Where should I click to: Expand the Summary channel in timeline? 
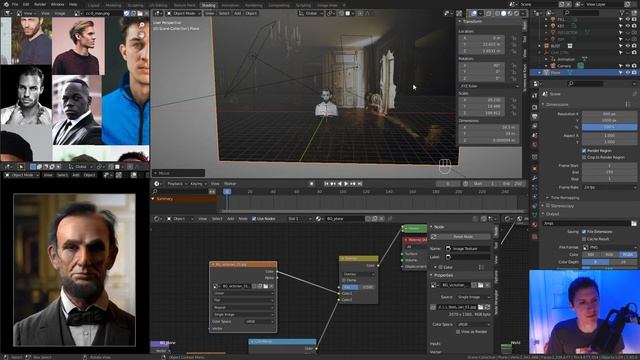(x=153, y=199)
